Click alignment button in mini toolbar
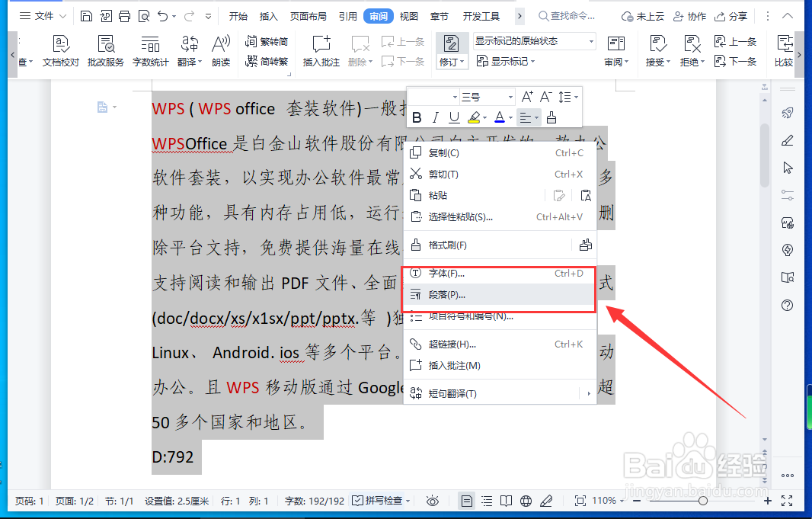 (x=529, y=118)
